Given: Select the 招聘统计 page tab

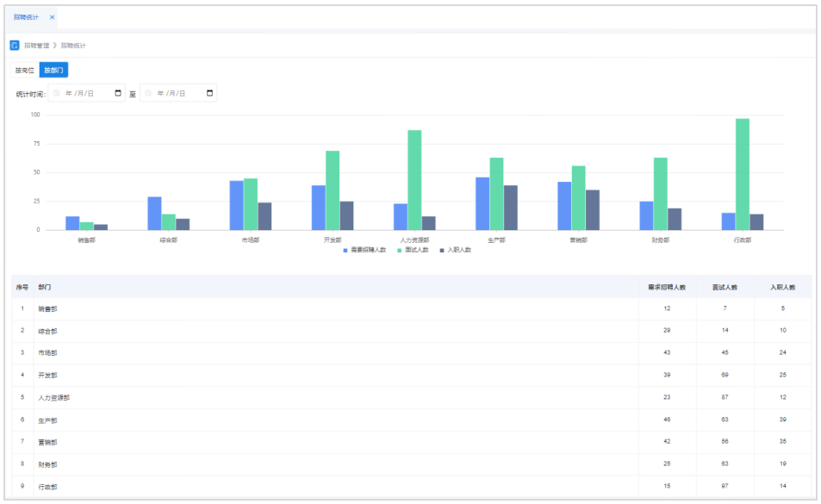Looking at the screenshot, I should (x=27, y=17).
